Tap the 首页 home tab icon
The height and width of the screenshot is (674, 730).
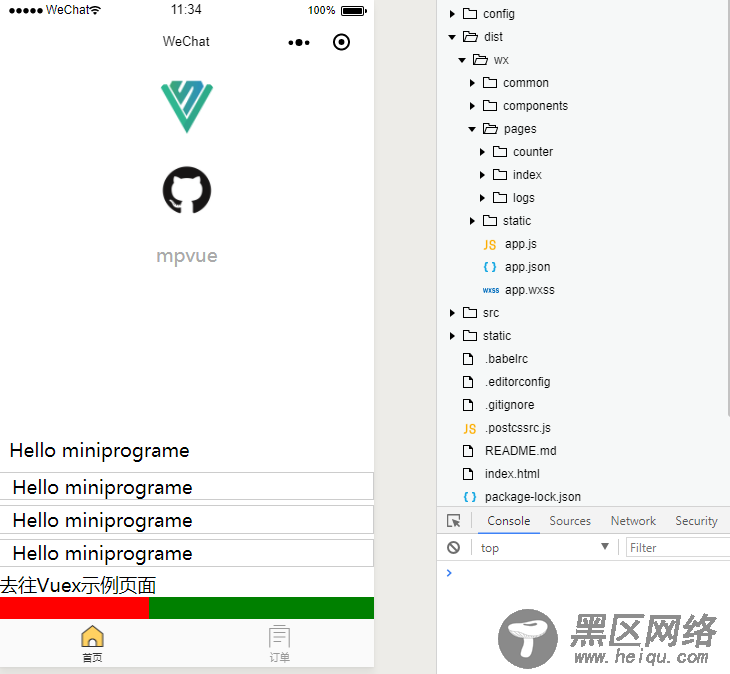(x=92, y=636)
